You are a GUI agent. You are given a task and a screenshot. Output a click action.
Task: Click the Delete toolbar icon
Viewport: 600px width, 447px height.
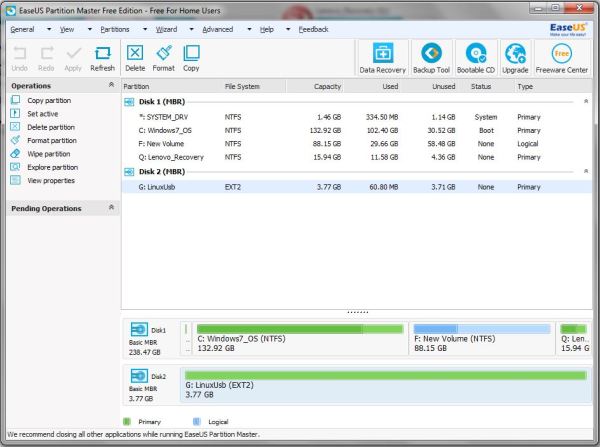[x=135, y=53]
